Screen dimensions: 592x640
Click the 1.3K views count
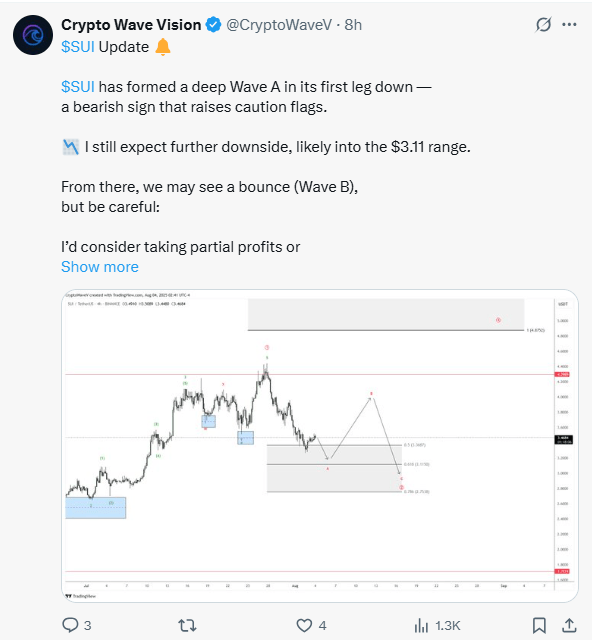(448, 625)
